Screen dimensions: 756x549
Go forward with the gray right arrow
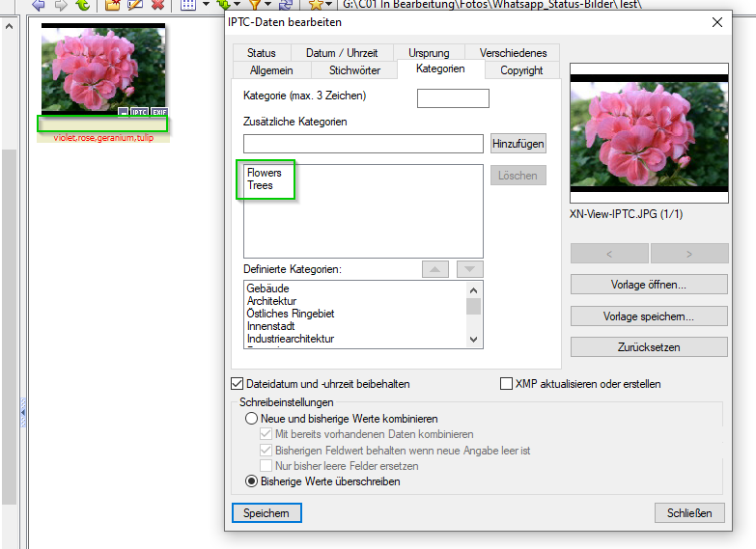pyautogui.click(x=61, y=4)
